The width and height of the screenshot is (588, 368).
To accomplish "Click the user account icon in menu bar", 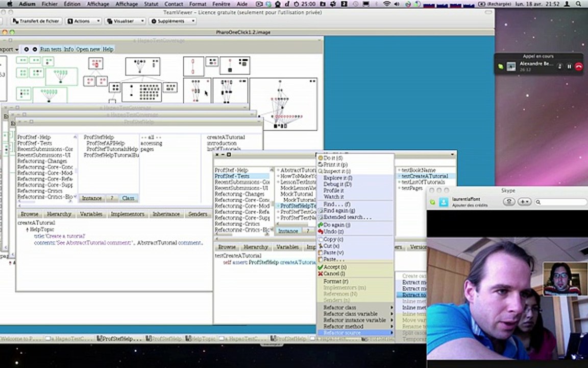I will click(568, 4).
